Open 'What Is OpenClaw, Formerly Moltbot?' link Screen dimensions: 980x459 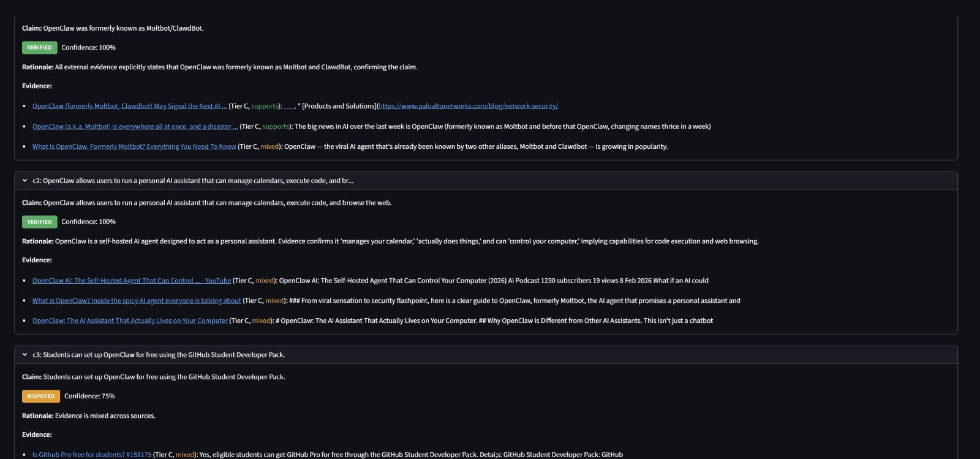(x=134, y=146)
